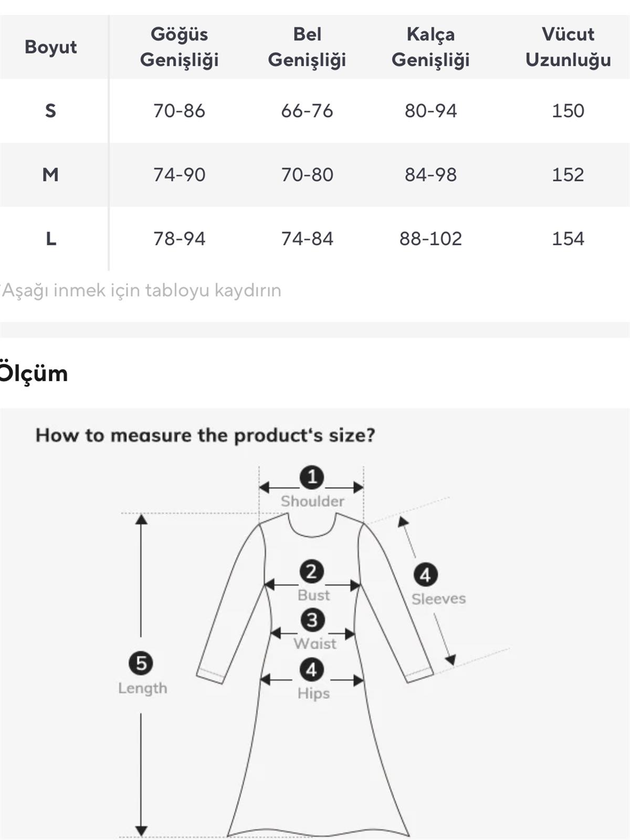Click the number 4 Sleeves marker icon
The height and width of the screenshot is (840, 630).
click(x=425, y=575)
